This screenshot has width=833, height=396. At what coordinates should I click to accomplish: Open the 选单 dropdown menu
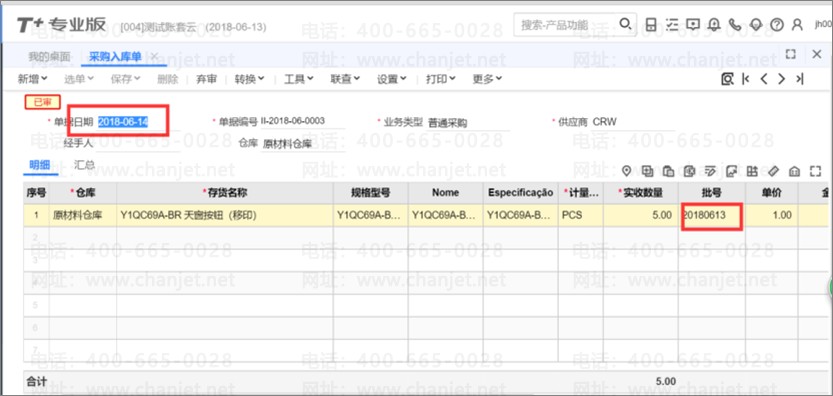[x=79, y=79]
